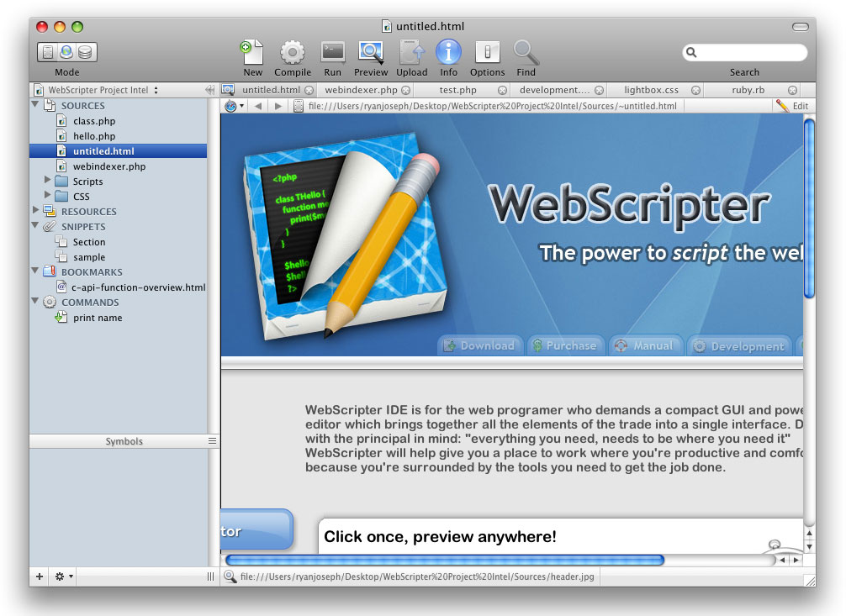Go forward with the preview forward arrow
This screenshot has height=616, width=846.
278,106
